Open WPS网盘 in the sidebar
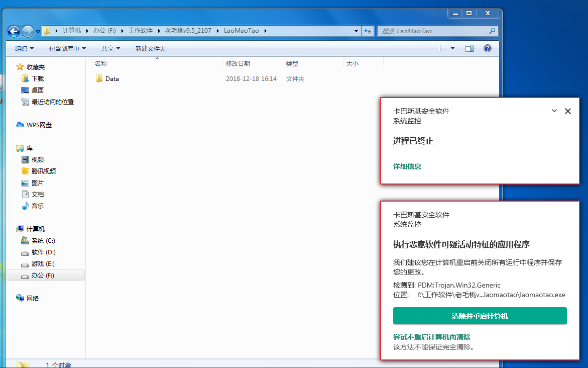 coord(39,125)
